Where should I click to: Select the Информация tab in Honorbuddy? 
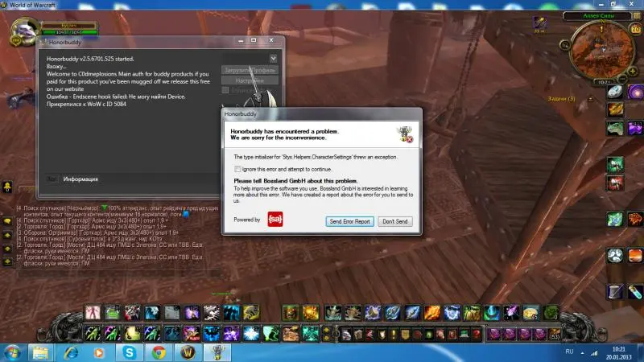(x=80, y=179)
